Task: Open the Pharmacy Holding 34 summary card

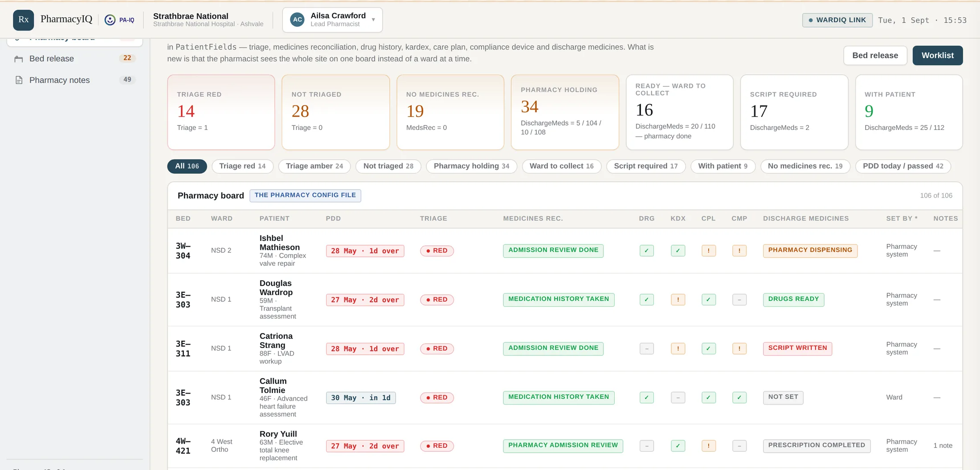Action: 565,112
